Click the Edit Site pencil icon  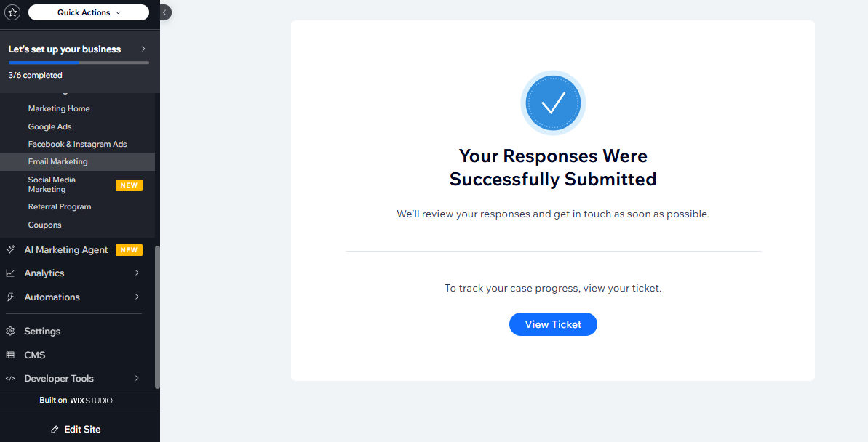[x=55, y=429]
